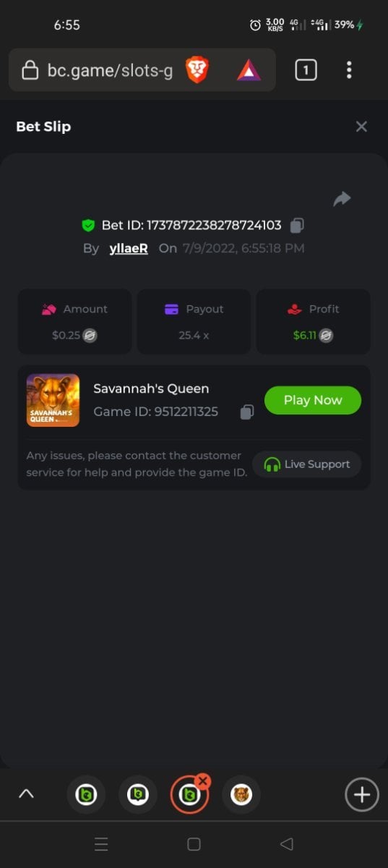Open Brave Shields lion icon
388x868 pixels.
tap(197, 70)
